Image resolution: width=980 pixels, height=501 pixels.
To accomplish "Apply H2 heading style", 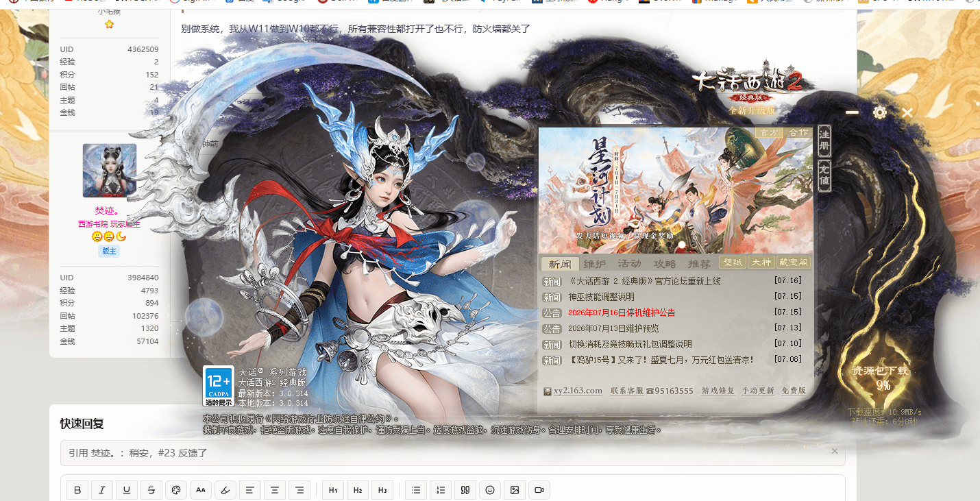I will point(358,490).
